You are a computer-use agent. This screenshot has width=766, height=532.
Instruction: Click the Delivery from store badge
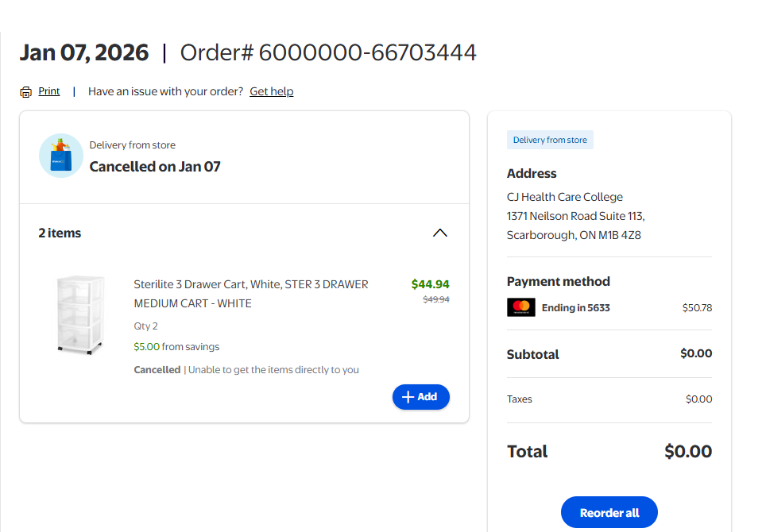[x=550, y=141]
